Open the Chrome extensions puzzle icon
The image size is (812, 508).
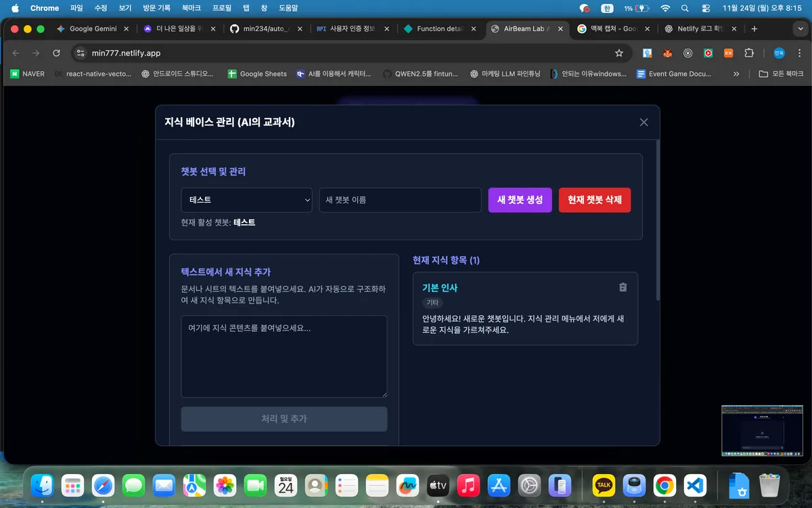(749, 53)
